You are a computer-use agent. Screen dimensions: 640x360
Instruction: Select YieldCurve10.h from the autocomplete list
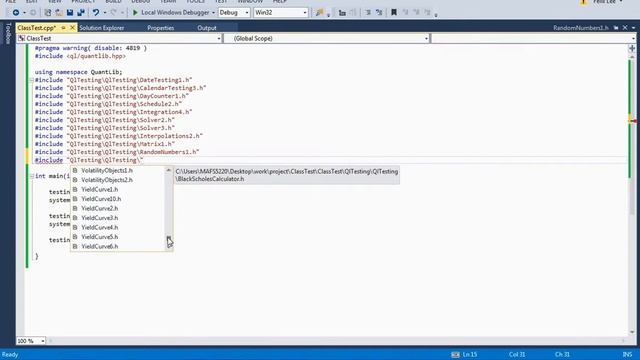101,199
